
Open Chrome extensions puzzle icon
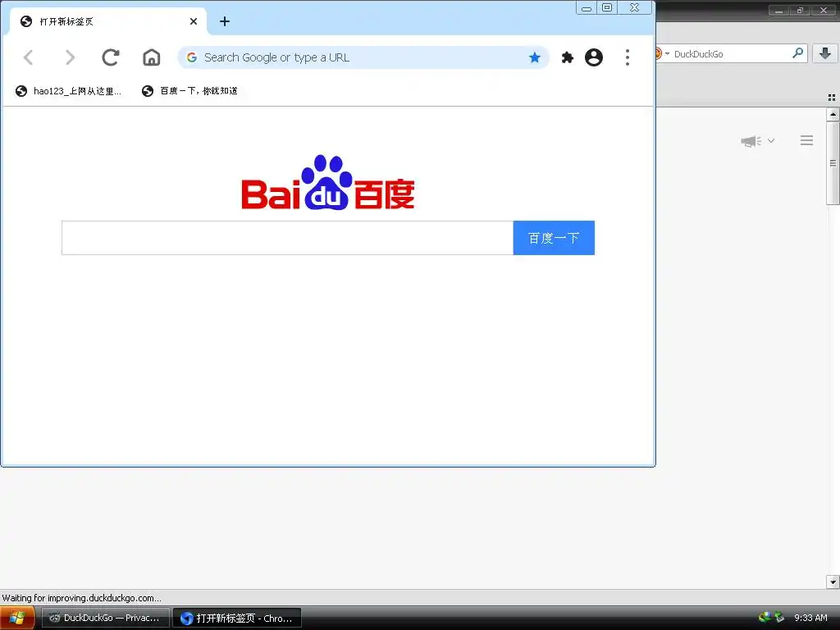[x=568, y=57]
